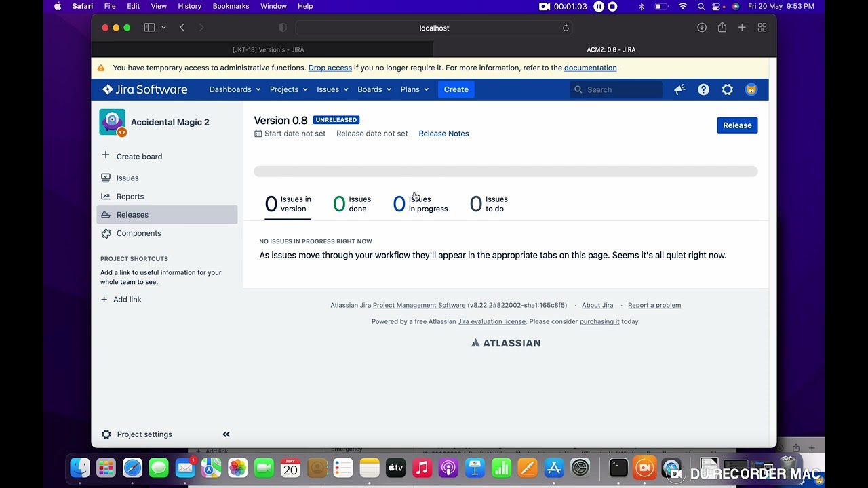Open the Safari tab group dropdown arrow
Image resolution: width=868 pixels, height=488 pixels.
163,28
